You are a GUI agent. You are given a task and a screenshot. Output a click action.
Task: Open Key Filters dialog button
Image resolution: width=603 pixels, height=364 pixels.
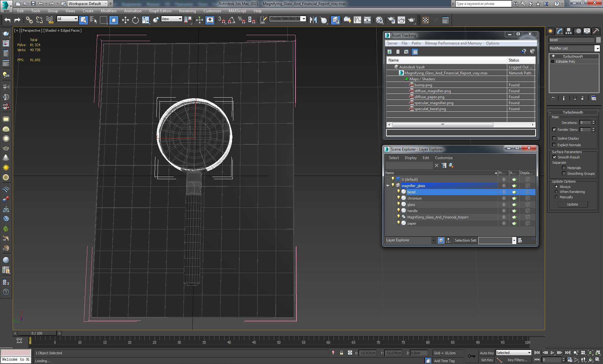point(517,360)
